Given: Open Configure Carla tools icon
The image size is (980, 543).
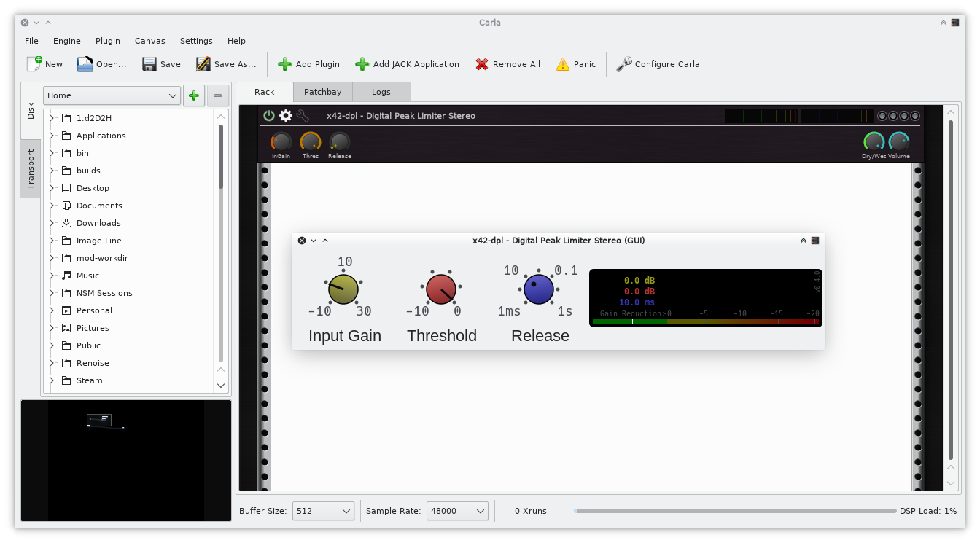Looking at the screenshot, I should pyautogui.click(x=624, y=64).
